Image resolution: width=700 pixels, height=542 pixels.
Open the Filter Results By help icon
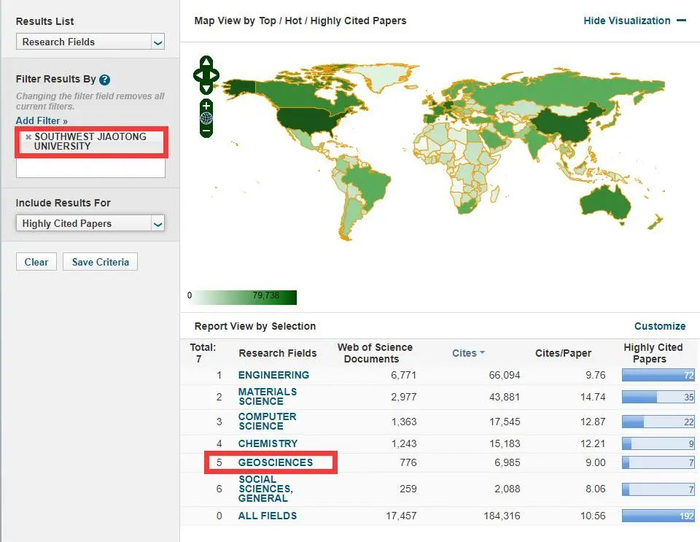tap(104, 80)
